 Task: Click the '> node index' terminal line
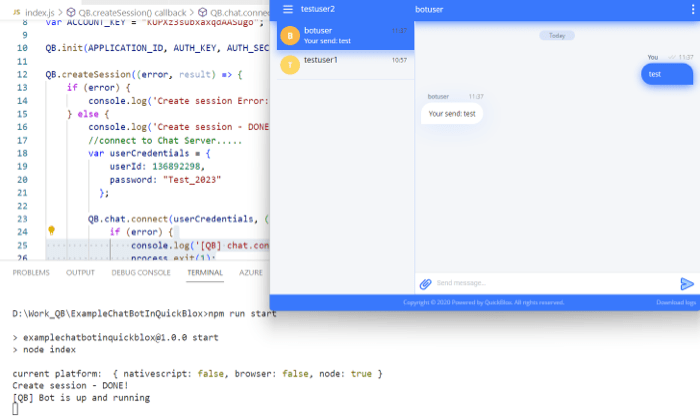pos(44,349)
